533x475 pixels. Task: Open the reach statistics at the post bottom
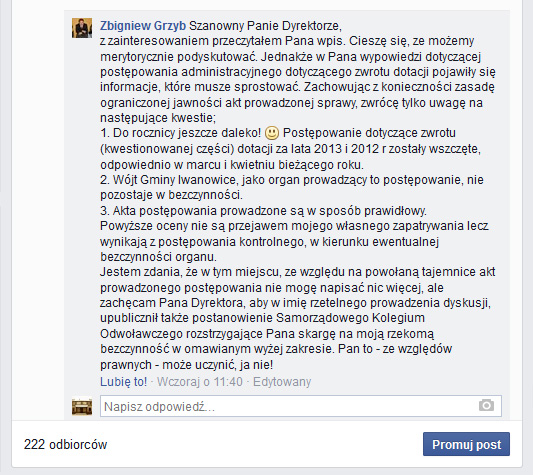pyautogui.click(x=66, y=444)
